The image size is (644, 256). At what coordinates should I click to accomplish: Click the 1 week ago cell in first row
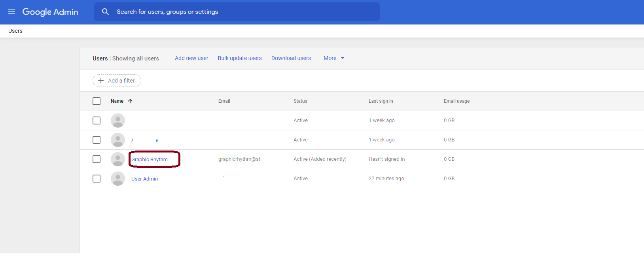point(382,120)
